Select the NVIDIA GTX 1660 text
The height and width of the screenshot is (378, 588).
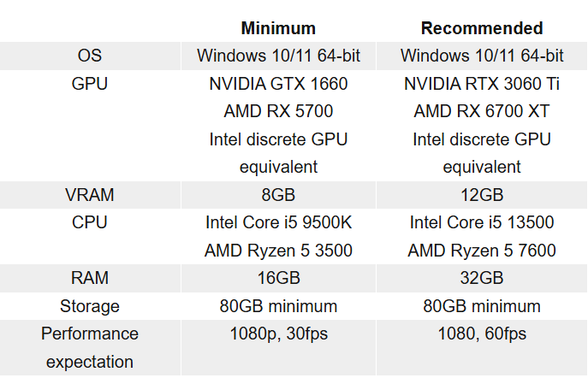pos(278,84)
